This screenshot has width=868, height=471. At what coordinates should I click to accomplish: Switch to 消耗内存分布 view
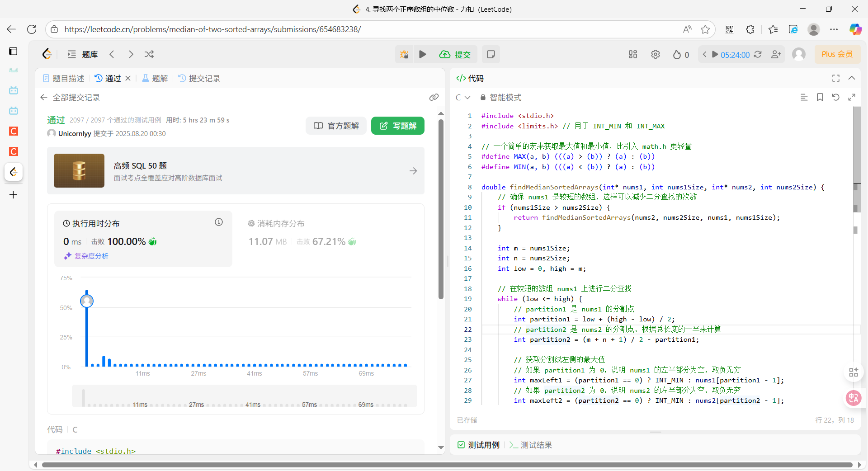(276, 223)
